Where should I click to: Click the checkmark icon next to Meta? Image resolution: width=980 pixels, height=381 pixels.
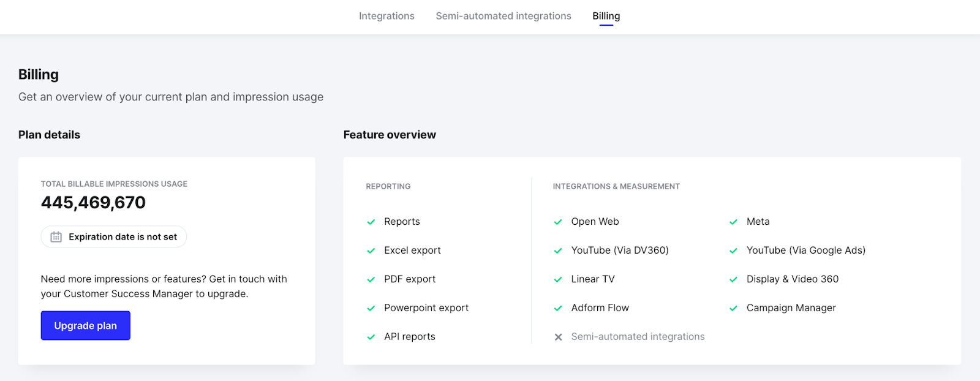point(733,222)
